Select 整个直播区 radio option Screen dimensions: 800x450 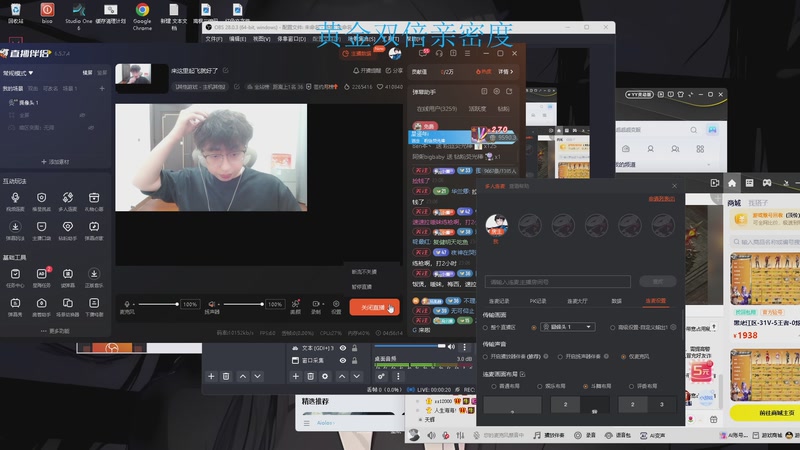pyautogui.click(x=485, y=327)
